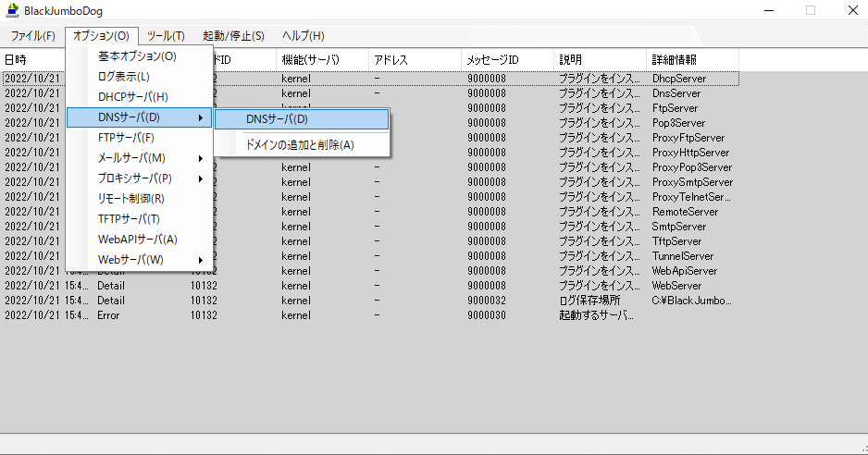Screen dimensions: 868x455
Task: Open the 起動/停止(S) menu
Action: [x=233, y=36]
